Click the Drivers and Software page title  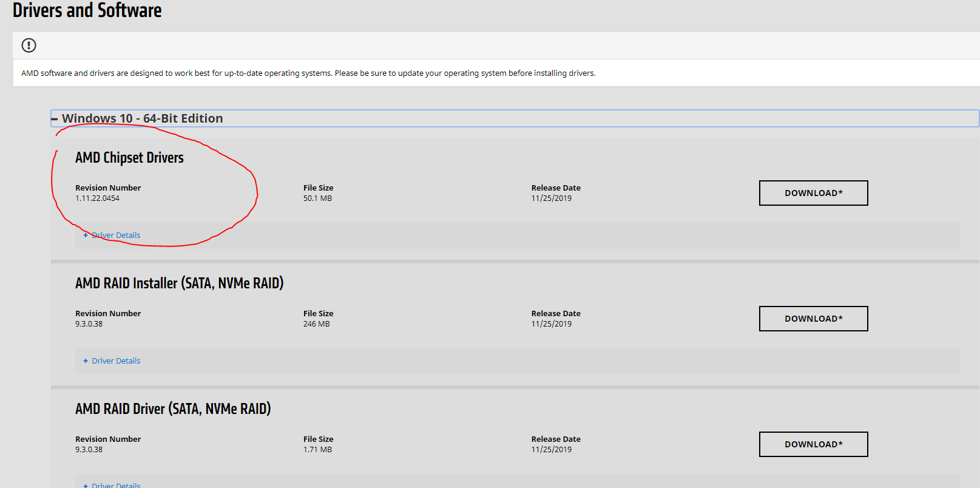tap(87, 10)
